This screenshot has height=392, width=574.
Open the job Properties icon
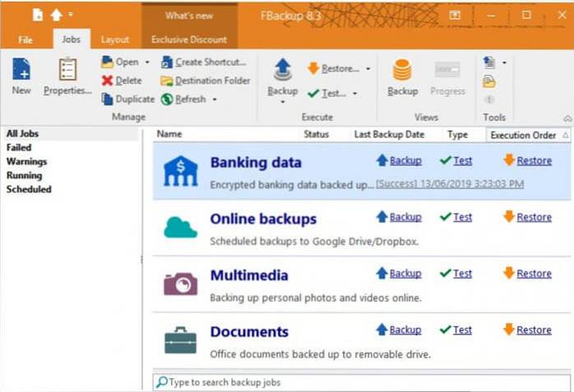point(67,69)
